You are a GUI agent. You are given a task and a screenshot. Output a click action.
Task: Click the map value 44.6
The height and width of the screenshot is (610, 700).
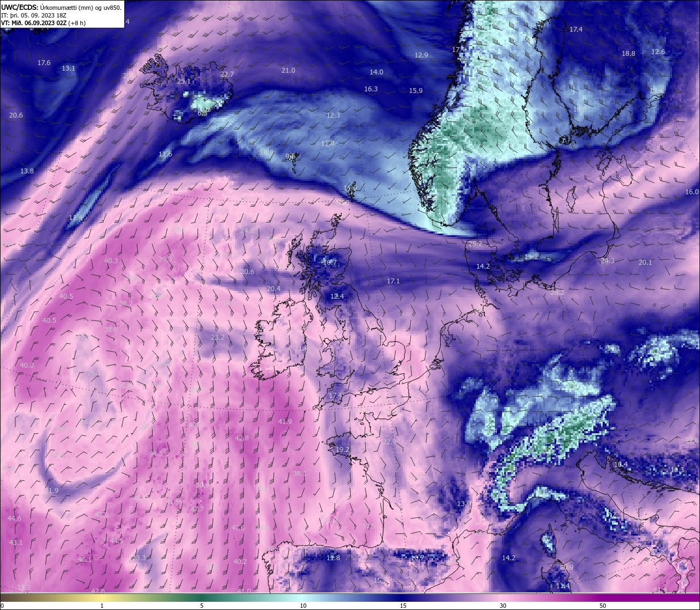(x=14, y=519)
